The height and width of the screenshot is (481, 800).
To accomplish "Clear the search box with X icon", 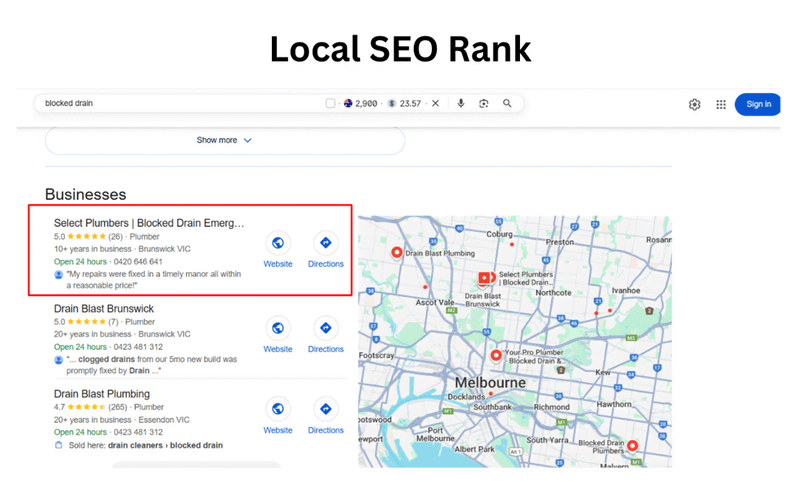I will pos(435,103).
